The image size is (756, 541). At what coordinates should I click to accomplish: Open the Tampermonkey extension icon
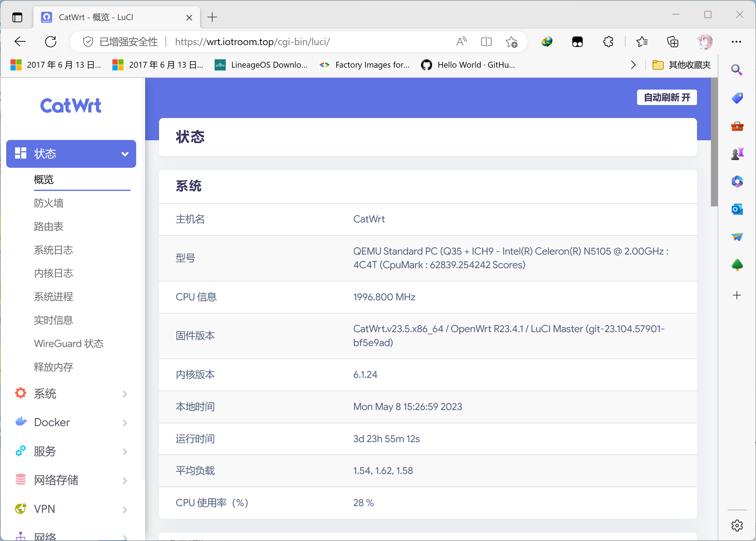[577, 42]
